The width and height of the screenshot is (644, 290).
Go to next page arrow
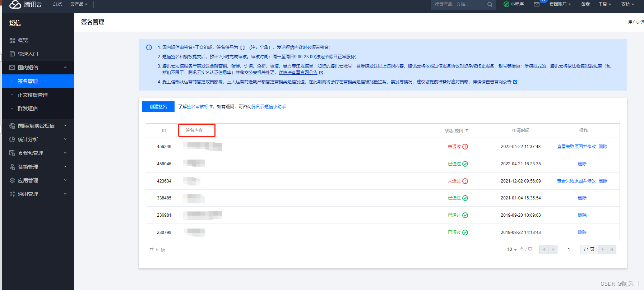tap(603, 249)
